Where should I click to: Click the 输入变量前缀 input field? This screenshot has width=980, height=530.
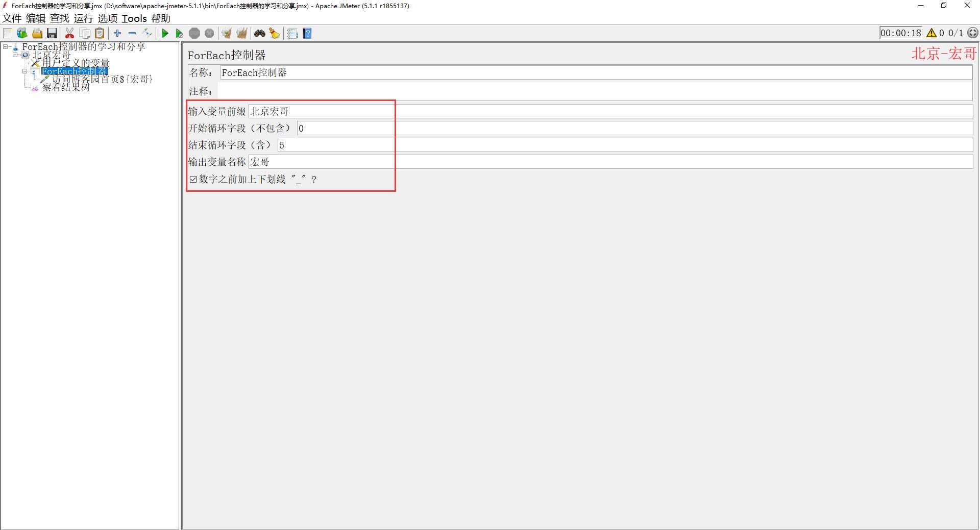[610, 111]
